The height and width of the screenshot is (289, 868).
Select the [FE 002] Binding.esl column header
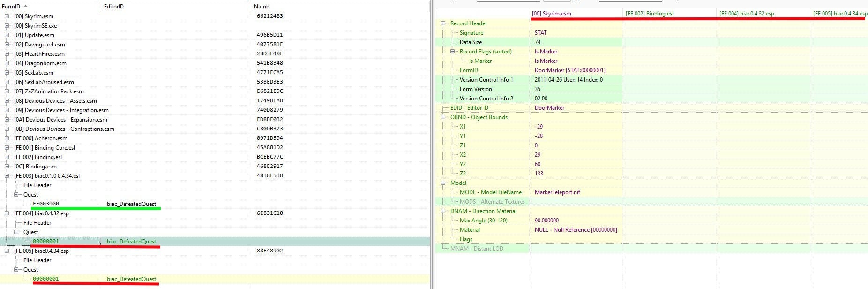[x=669, y=13]
